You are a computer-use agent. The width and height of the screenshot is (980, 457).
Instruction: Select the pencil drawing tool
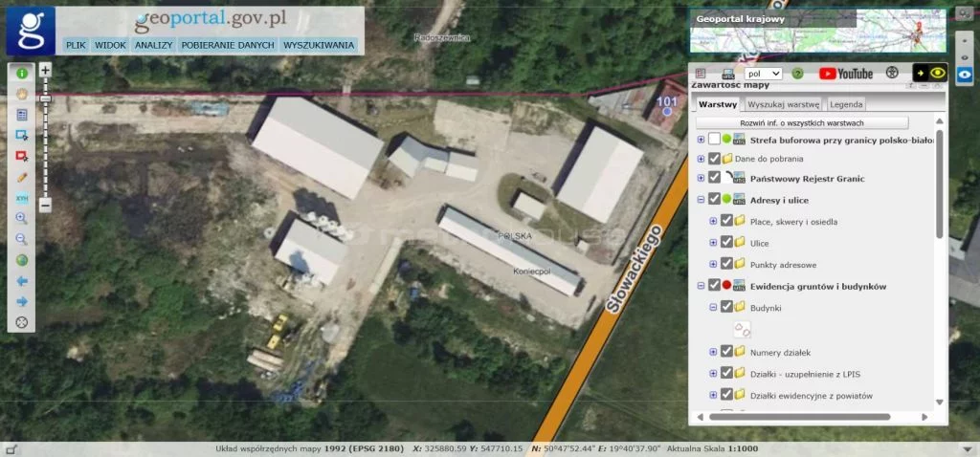coord(22,177)
